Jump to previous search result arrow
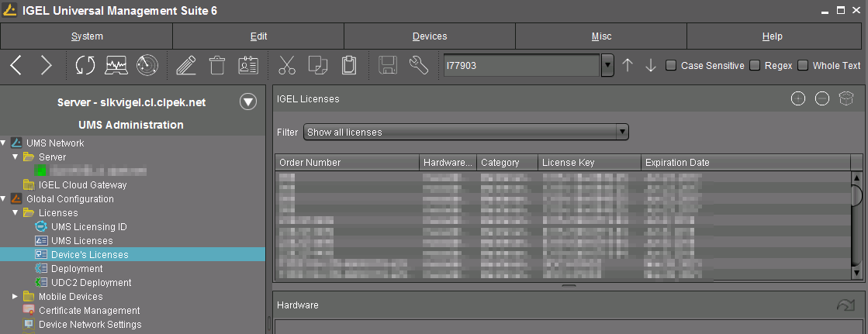Image resolution: width=868 pixels, height=334 pixels. [x=628, y=65]
